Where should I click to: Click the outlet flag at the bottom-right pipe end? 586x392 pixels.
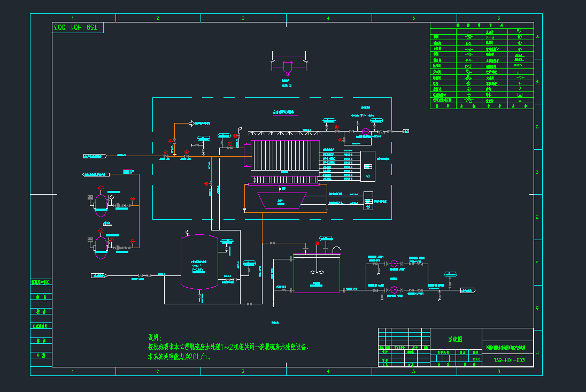(467, 290)
